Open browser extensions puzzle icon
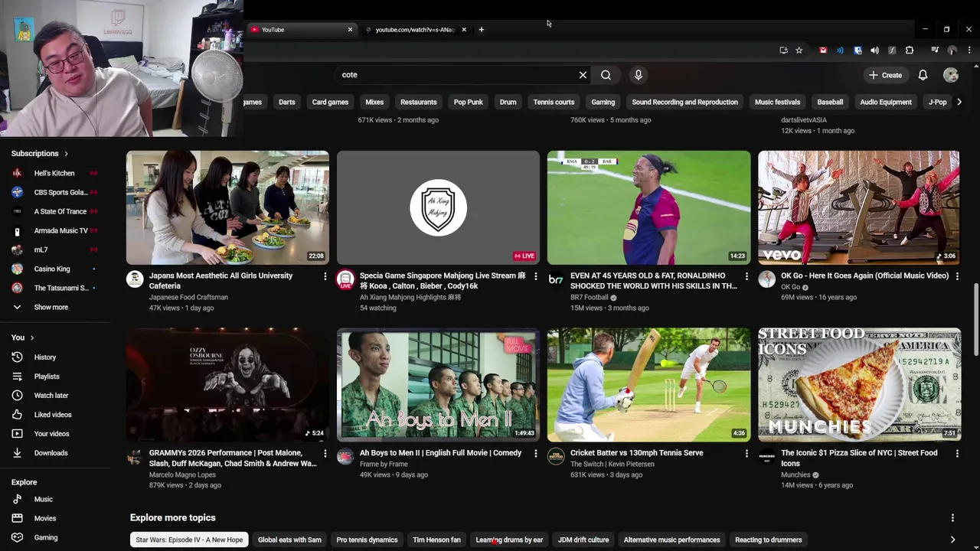The image size is (980, 551). click(x=910, y=51)
